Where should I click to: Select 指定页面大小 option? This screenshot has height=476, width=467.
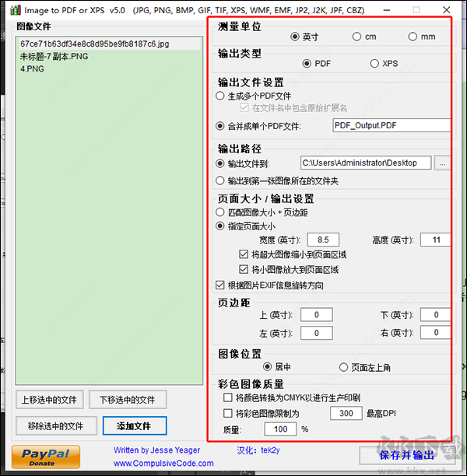(220, 226)
